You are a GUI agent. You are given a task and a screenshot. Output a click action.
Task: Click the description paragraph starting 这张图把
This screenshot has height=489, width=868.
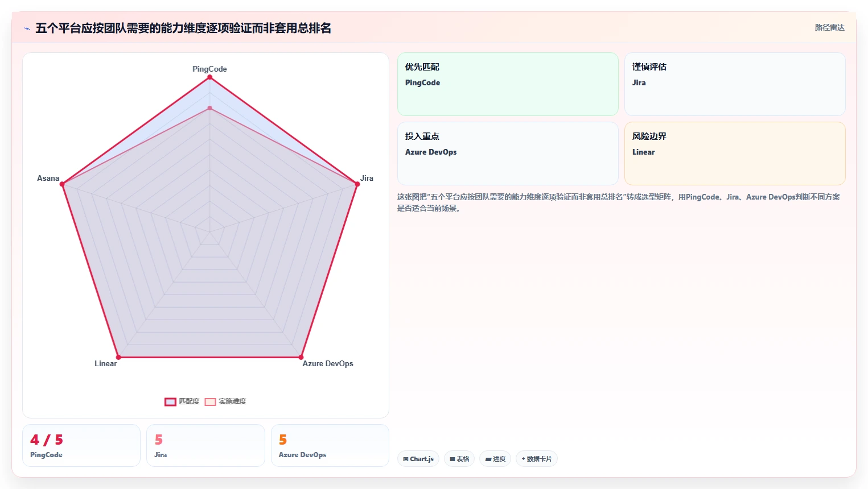pos(619,202)
